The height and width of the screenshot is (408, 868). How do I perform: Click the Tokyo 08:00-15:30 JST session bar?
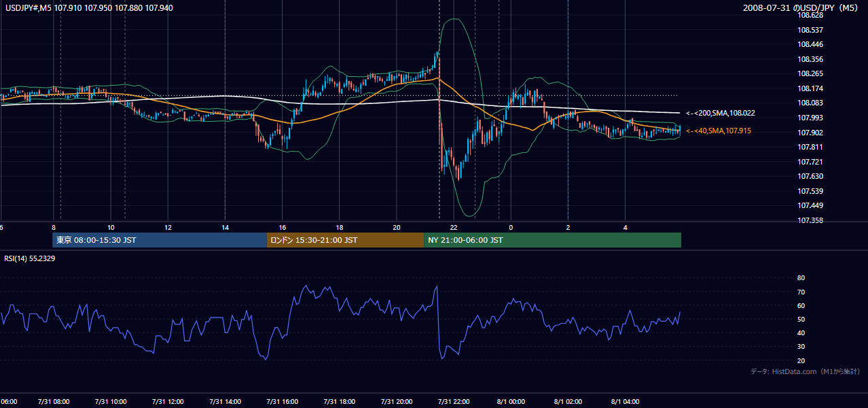point(160,240)
